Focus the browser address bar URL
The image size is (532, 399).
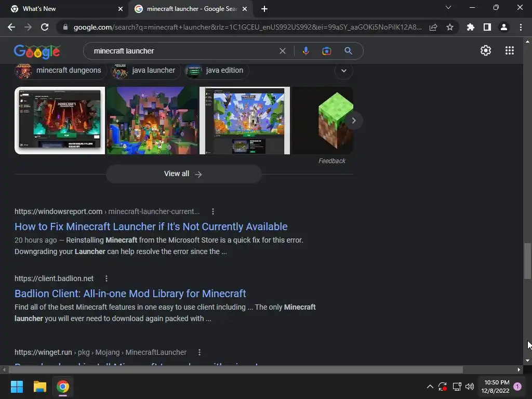click(247, 27)
